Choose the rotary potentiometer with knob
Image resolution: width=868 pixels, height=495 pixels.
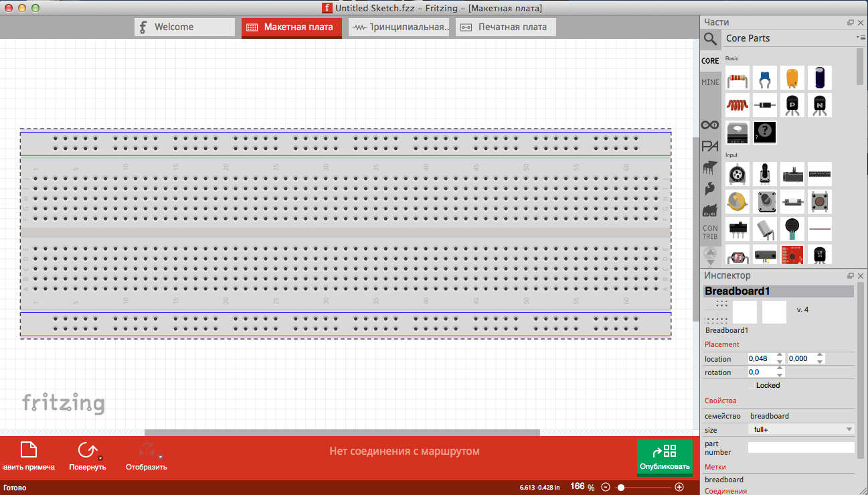765,174
